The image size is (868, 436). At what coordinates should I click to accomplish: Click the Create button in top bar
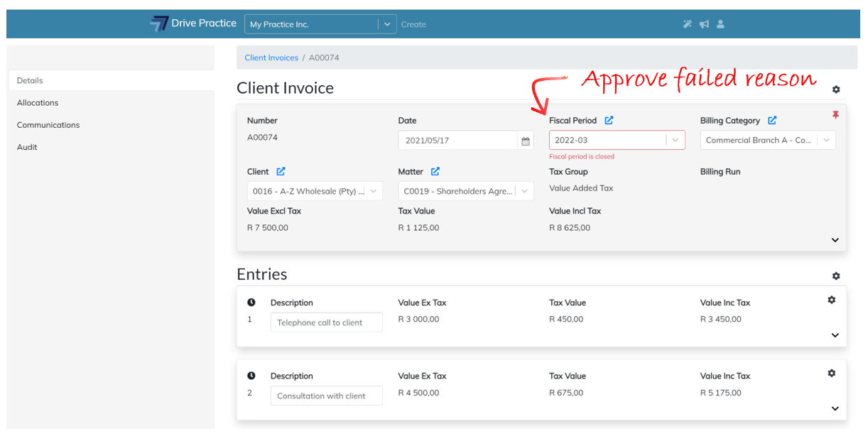click(413, 24)
